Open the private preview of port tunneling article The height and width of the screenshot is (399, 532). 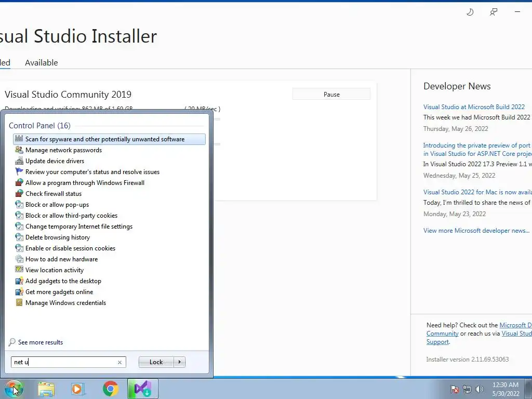(477, 149)
